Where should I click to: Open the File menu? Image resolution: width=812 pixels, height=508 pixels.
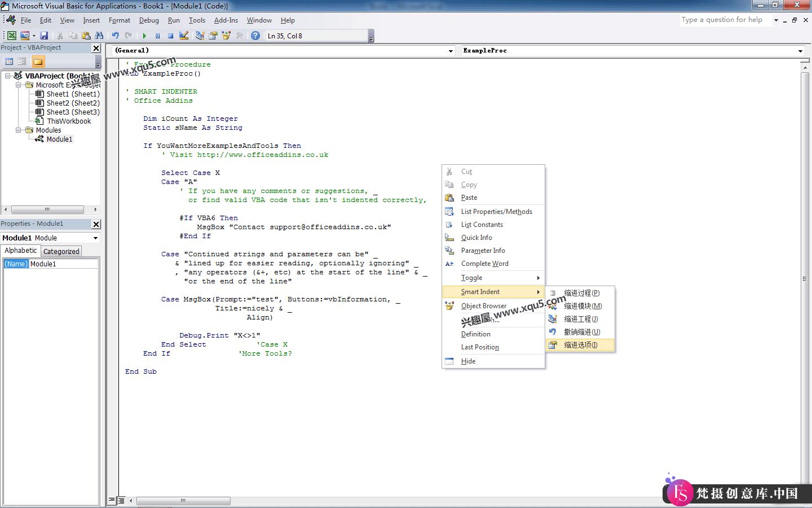coord(26,20)
